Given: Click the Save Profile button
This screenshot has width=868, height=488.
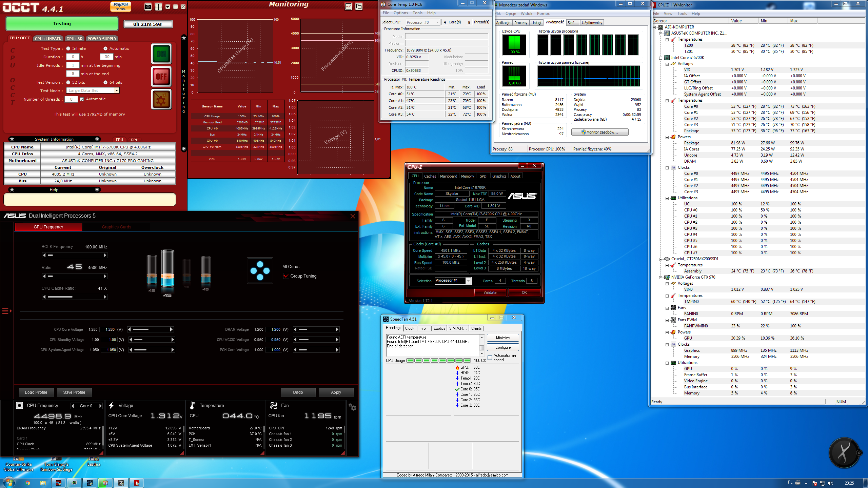Looking at the screenshot, I should click(x=74, y=392).
